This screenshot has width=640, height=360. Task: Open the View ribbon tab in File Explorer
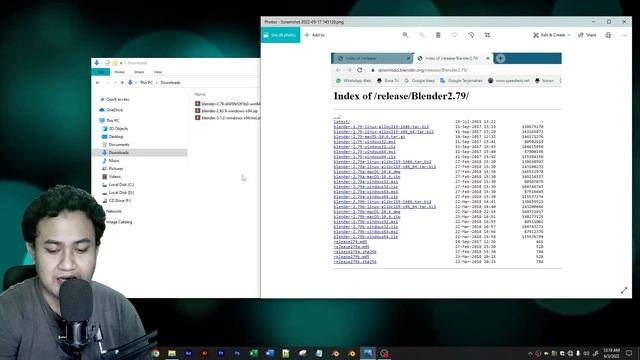[x=158, y=72]
